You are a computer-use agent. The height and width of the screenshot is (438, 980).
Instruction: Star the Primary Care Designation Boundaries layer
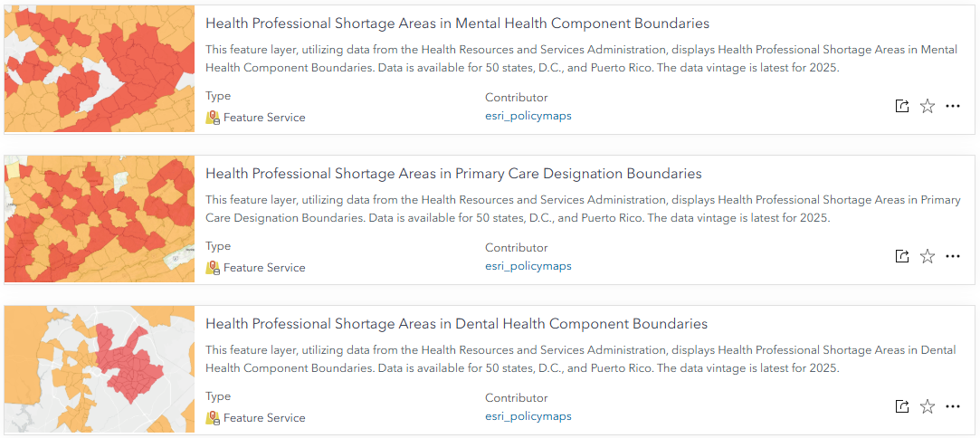(928, 256)
